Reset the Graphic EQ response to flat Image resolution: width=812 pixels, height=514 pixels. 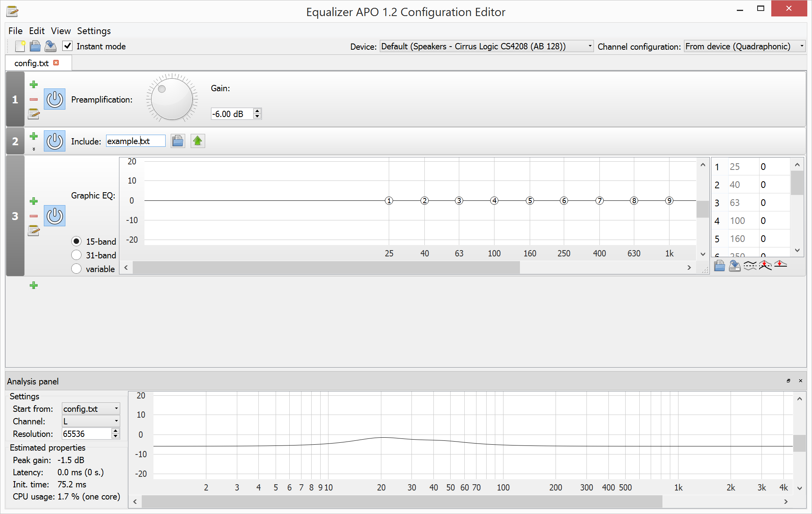point(780,265)
